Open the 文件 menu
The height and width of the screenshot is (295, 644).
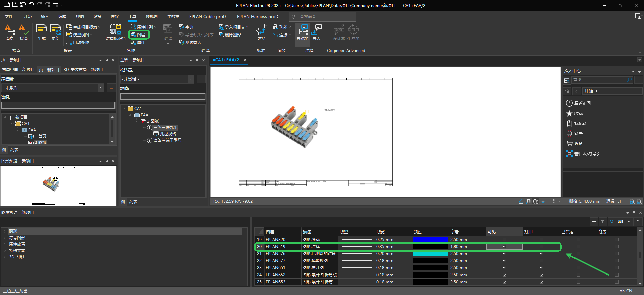click(x=9, y=17)
